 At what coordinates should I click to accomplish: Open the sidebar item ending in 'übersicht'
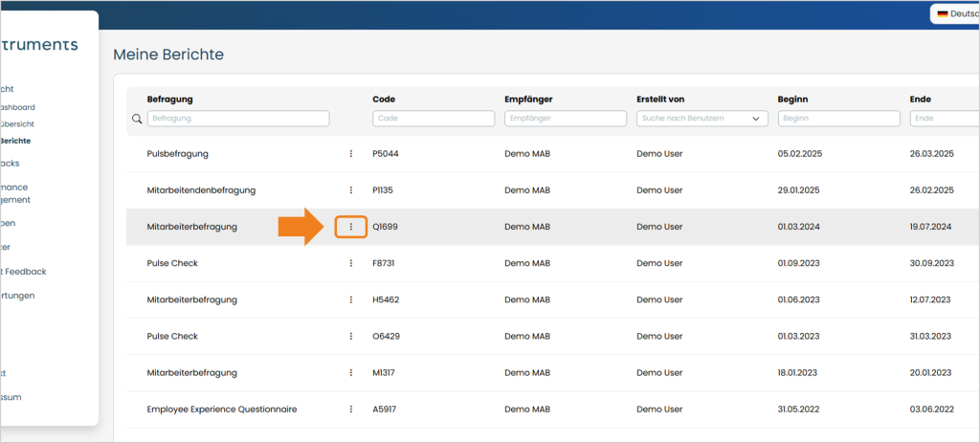pyautogui.click(x=17, y=123)
